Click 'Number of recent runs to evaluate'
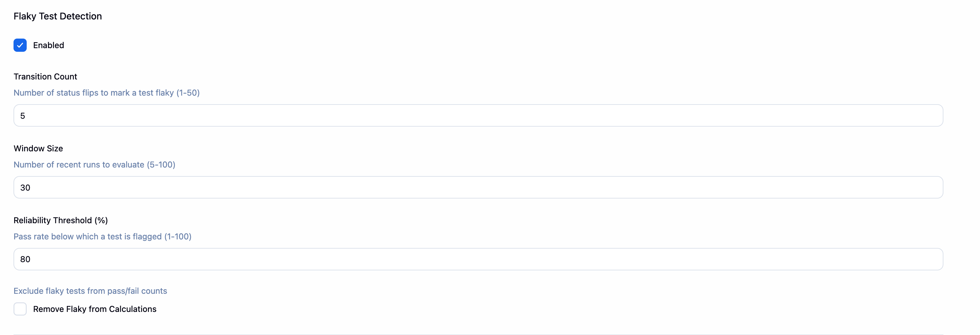The width and height of the screenshot is (980, 335). [x=94, y=165]
